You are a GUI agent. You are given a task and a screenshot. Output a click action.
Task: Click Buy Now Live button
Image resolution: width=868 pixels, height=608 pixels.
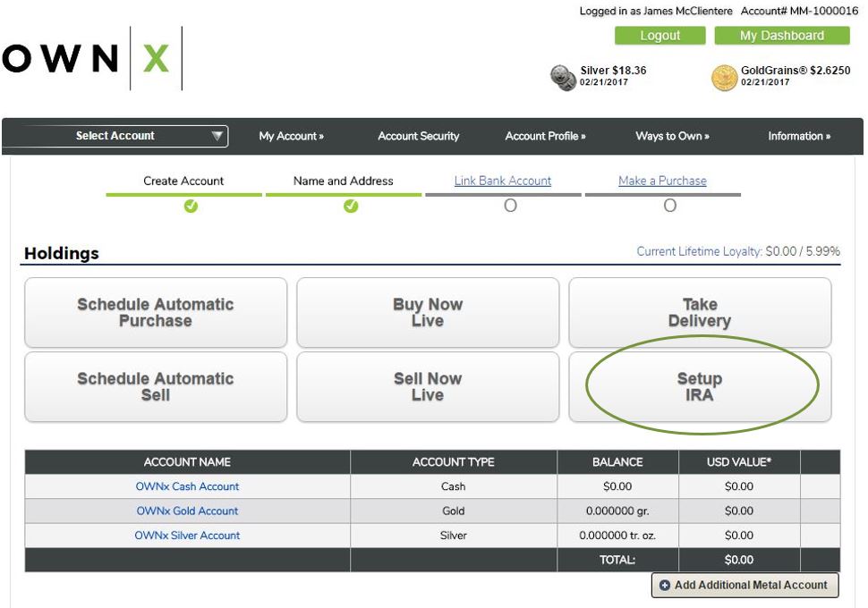pos(428,313)
